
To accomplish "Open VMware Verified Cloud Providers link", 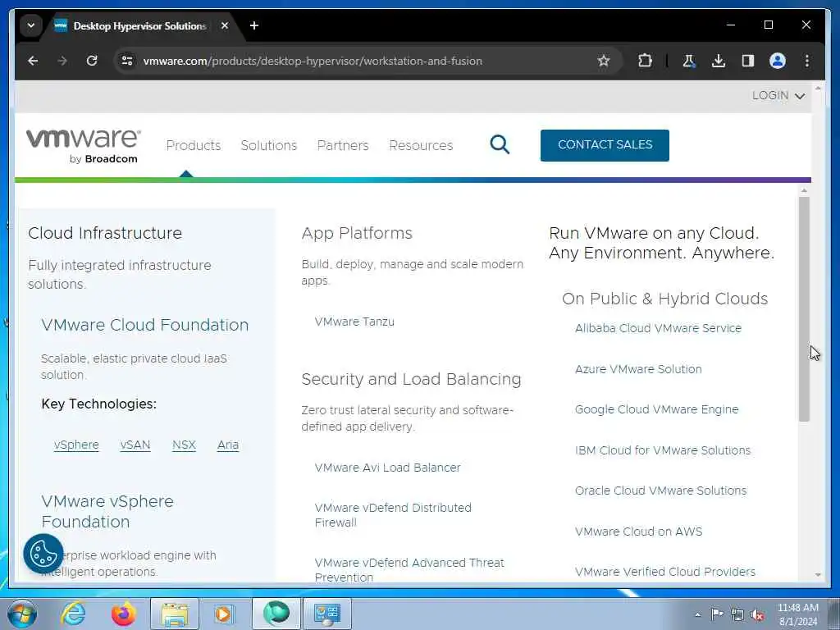I will pos(664,572).
